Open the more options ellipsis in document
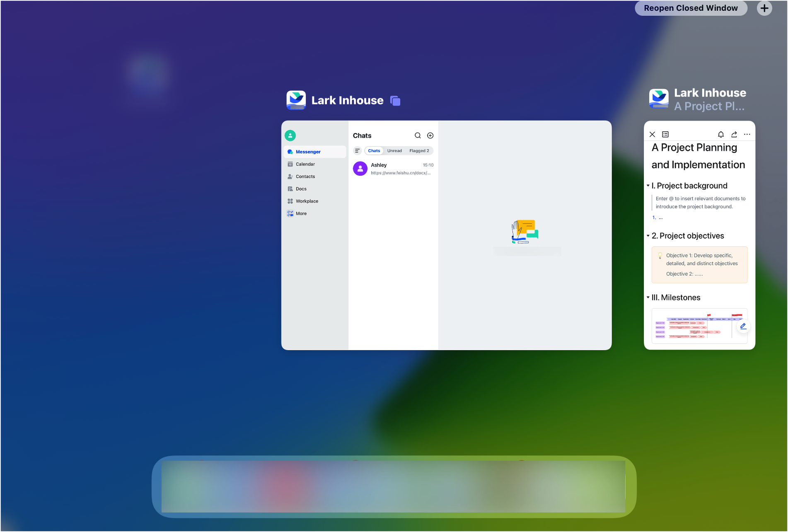 pos(747,134)
